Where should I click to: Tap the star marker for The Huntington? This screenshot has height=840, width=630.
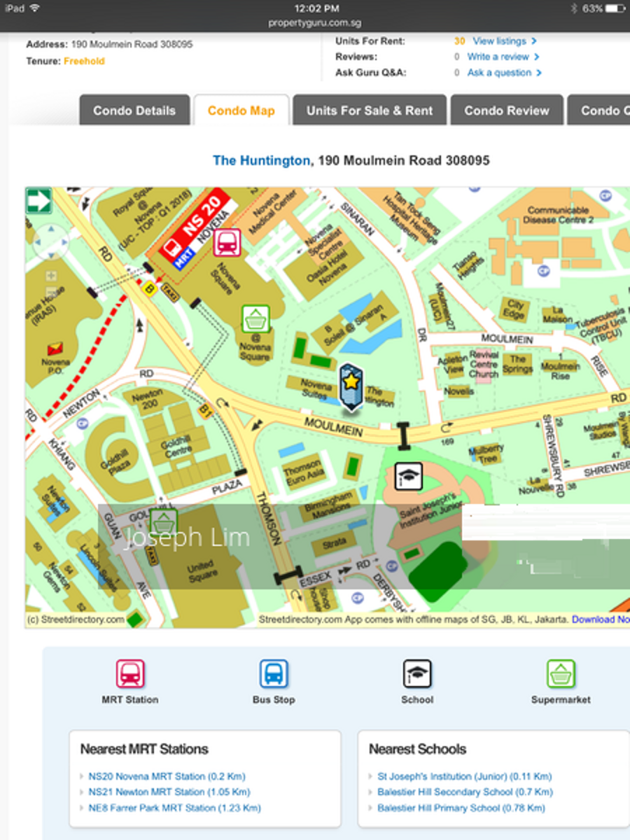[x=349, y=382]
